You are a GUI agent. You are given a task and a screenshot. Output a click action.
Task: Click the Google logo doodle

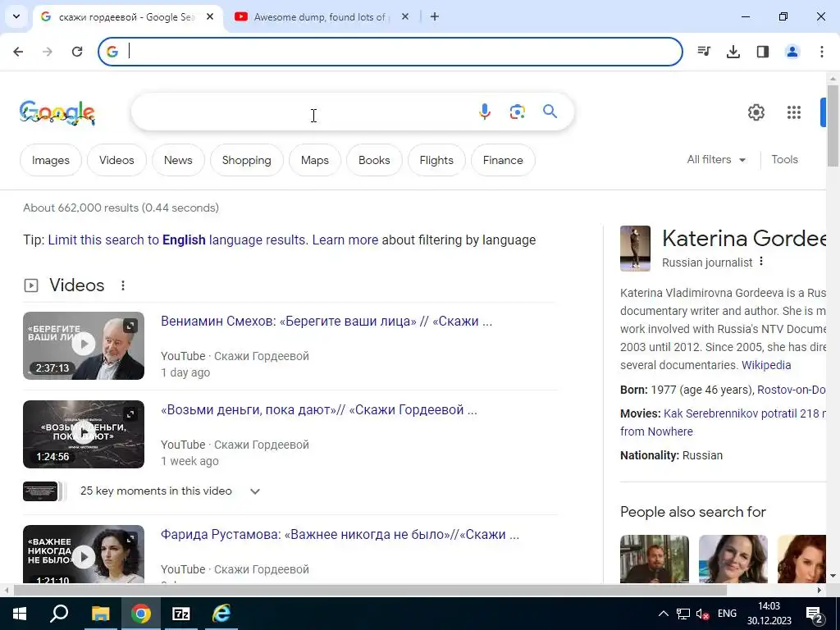[57, 112]
